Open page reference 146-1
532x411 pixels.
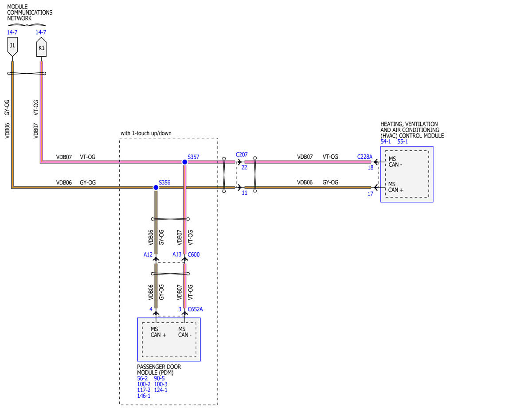click(144, 396)
